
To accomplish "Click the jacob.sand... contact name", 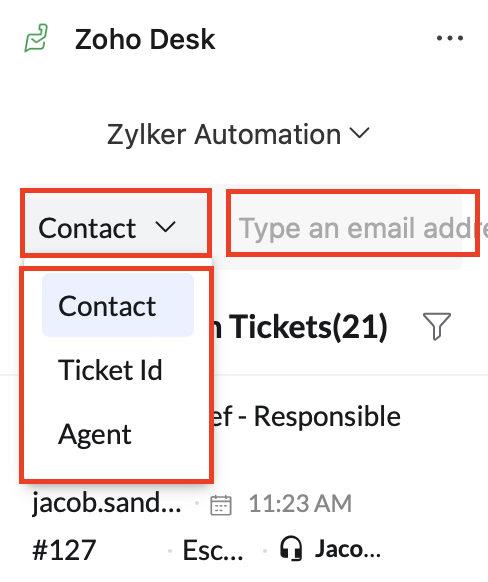I will tap(107, 503).
